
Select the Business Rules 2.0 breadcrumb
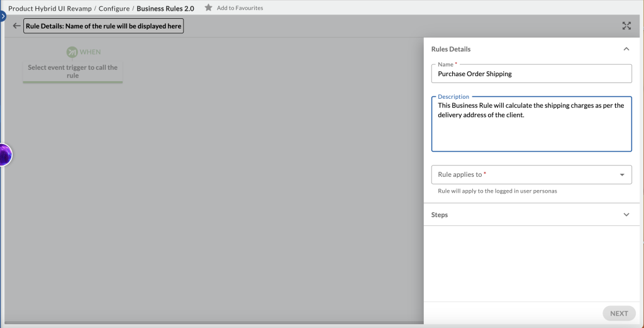click(x=165, y=9)
